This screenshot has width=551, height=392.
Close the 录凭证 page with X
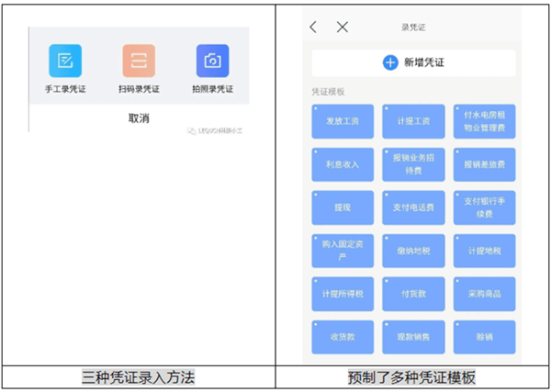[343, 28]
